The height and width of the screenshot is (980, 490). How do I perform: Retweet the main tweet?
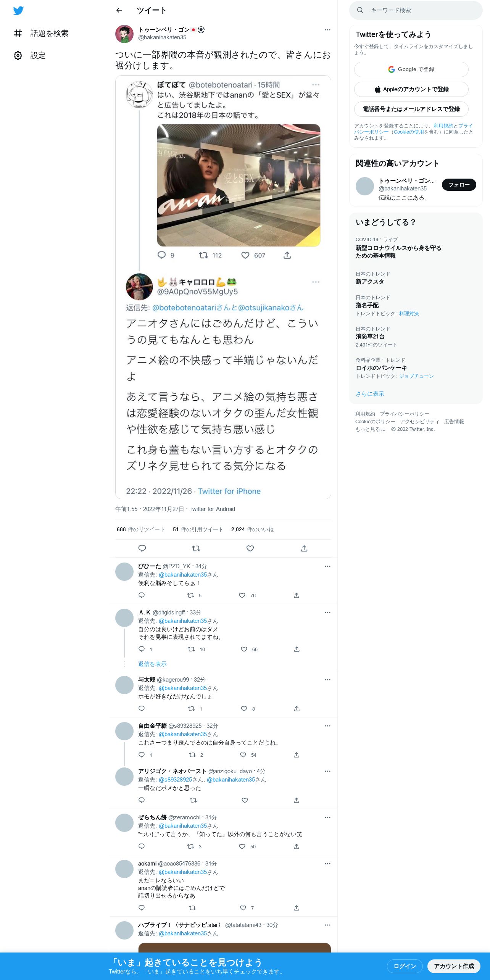(196, 548)
